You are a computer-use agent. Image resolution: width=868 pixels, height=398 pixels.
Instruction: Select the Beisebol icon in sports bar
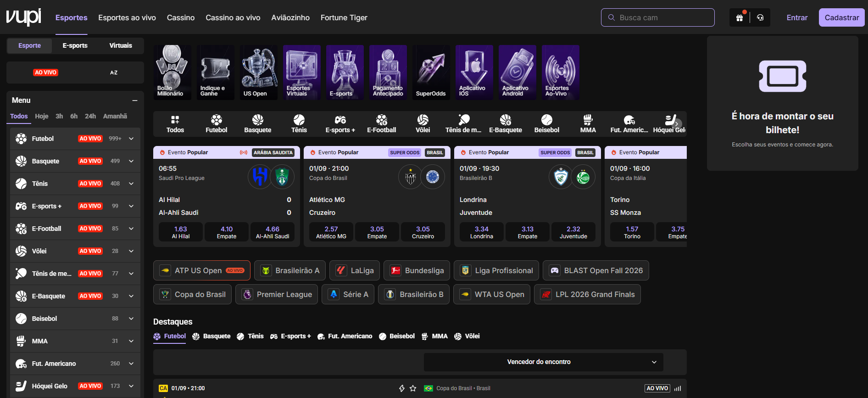coord(547,120)
